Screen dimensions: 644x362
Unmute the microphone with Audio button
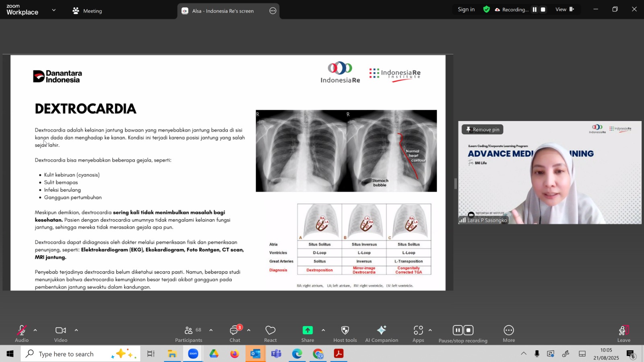click(22, 333)
